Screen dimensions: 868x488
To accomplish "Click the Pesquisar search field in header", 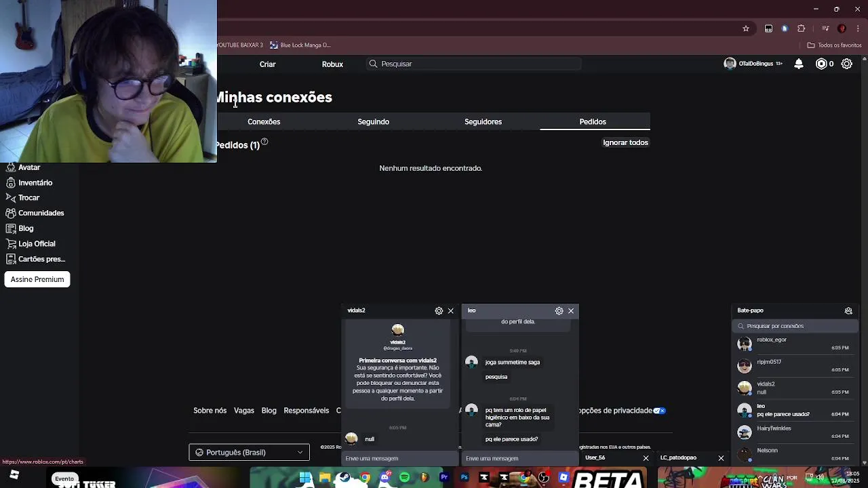I will [x=475, y=64].
